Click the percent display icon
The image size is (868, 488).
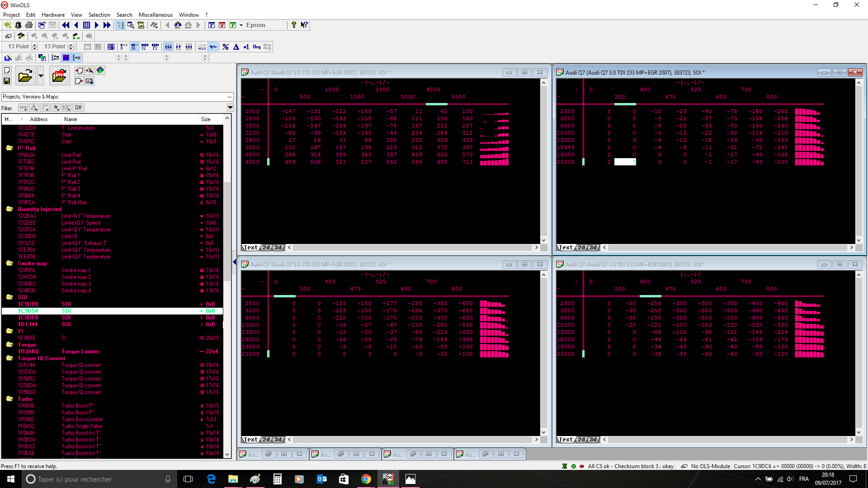tap(226, 47)
